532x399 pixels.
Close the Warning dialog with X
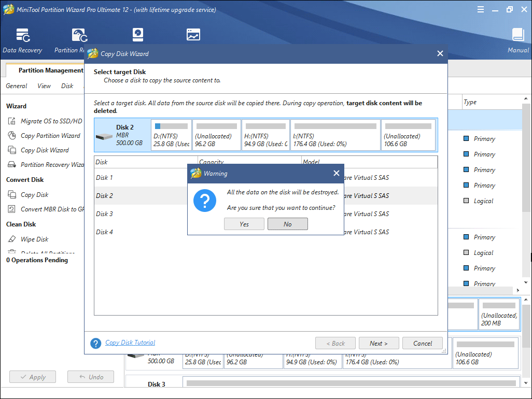(x=336, y=174)
